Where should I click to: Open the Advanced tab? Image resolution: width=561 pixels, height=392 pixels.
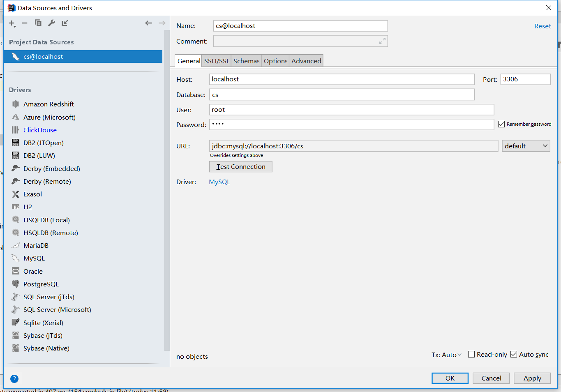click(x=306, y=61)
